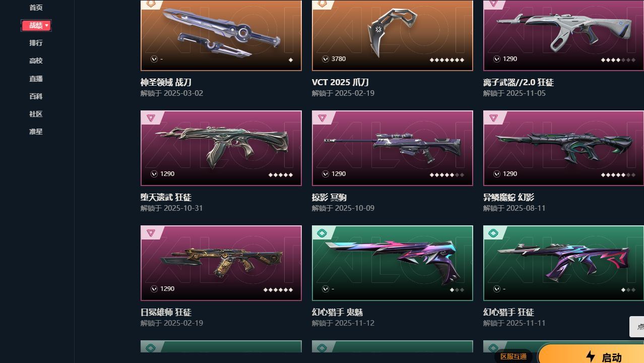Screen dimensions: 644x363
Task: Open the 百科 sidebar menu item
Action: coord(36,96)
